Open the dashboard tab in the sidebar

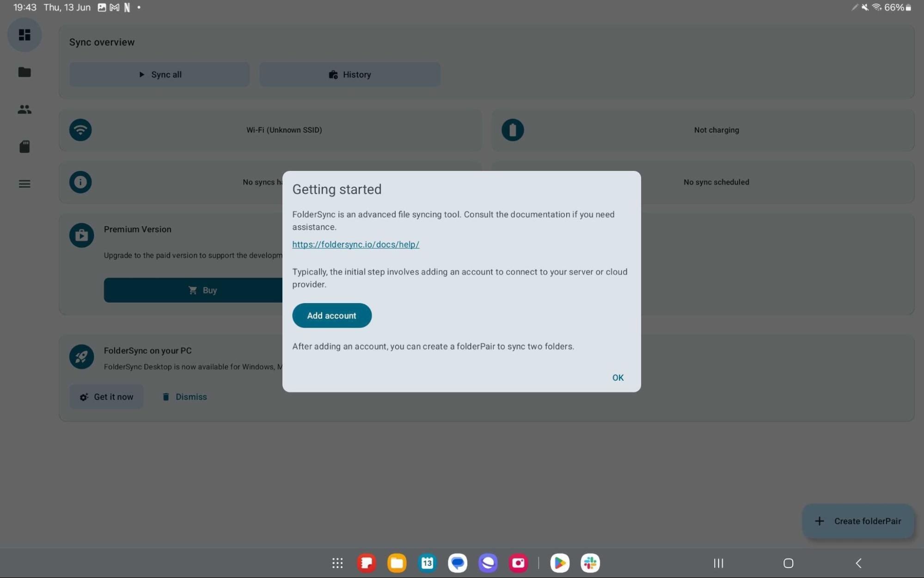24,35
